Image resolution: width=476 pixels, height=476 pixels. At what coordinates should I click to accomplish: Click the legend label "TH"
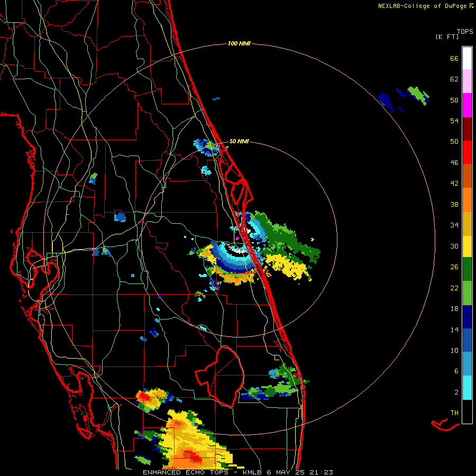coord(454,413)
